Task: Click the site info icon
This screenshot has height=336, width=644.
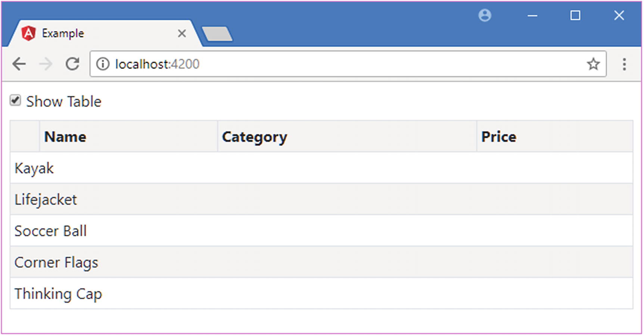Action: point(103,64)
